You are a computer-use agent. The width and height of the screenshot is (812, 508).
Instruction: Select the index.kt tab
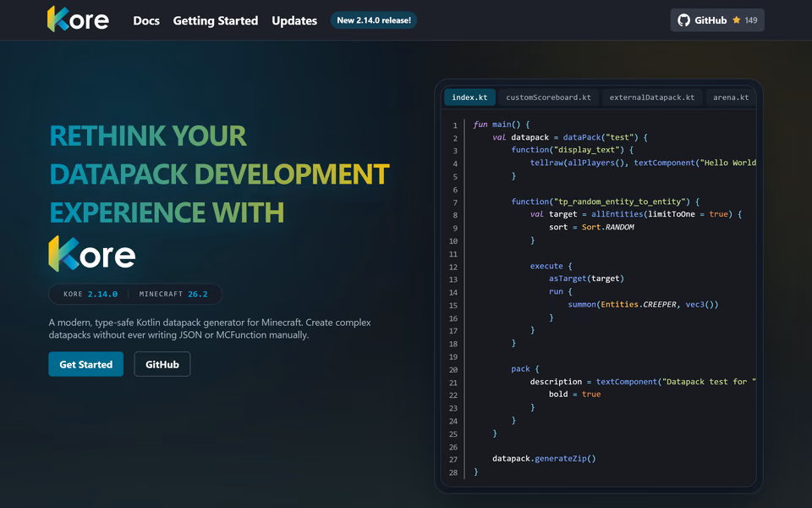469,97
